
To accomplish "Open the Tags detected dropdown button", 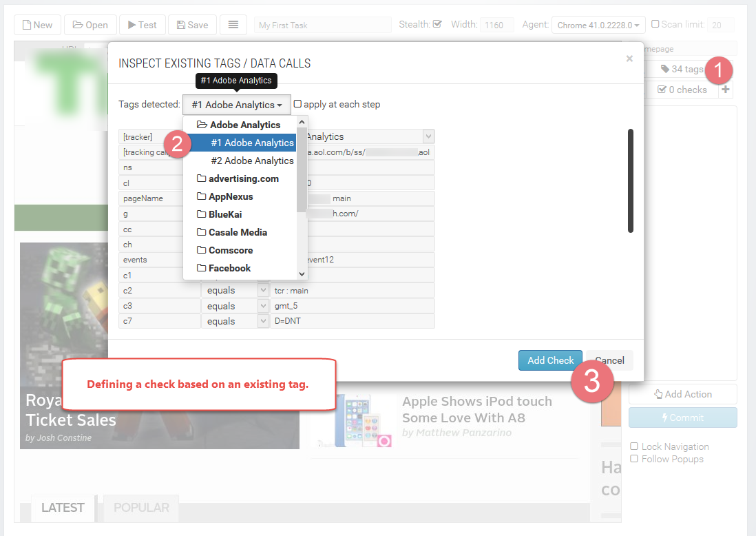I will pos(237,105).
